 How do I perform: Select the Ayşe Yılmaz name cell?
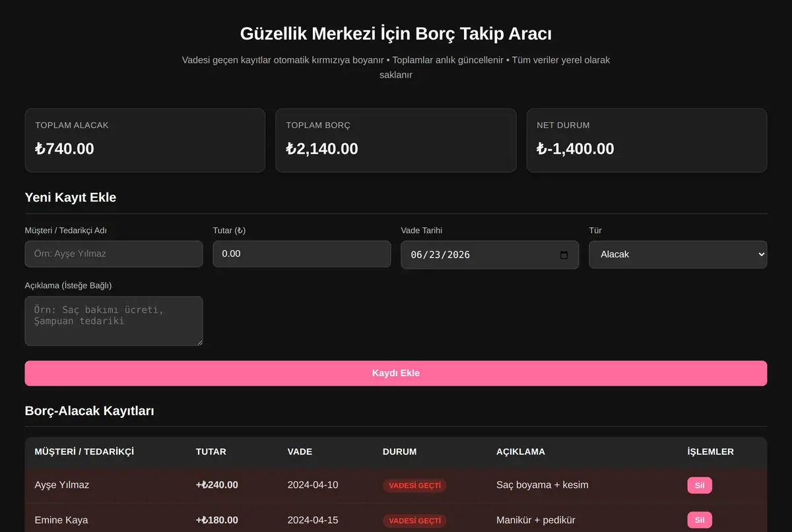point(62,485)
